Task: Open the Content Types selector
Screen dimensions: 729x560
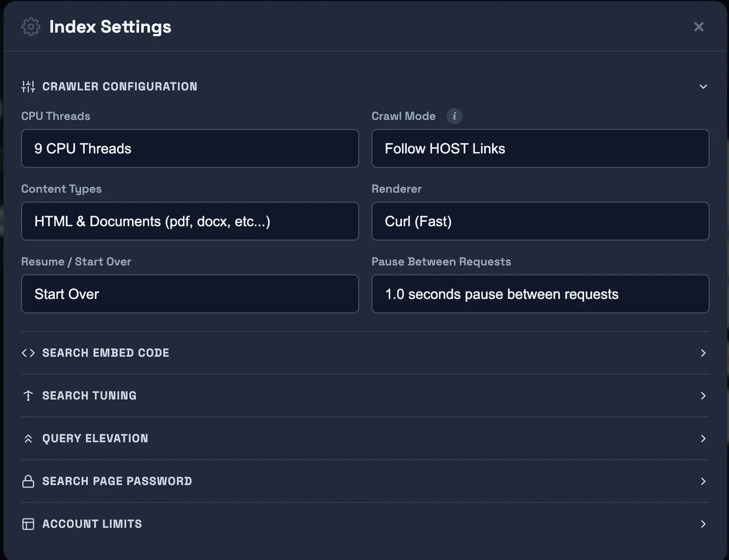Action: [x=190, y=221]
